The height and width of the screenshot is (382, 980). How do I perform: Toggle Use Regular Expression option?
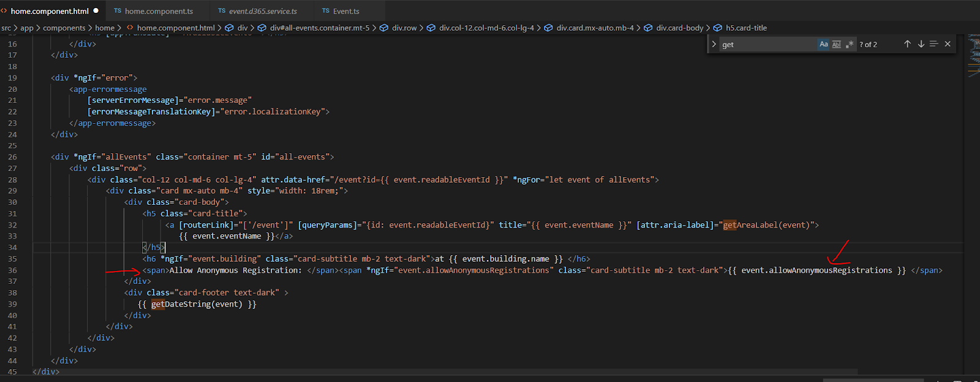click(x=850, y=44)
